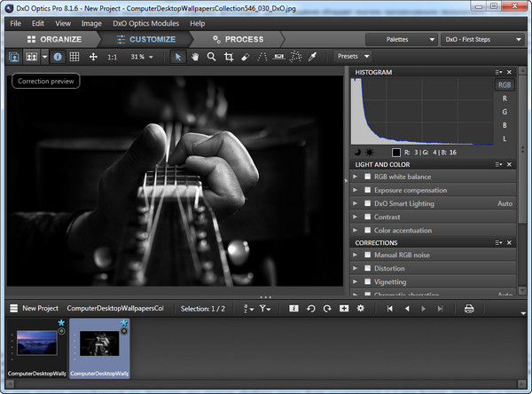532x394 pixels.
Task: Show only the R histogram channel
Action: tap(505, 98)
